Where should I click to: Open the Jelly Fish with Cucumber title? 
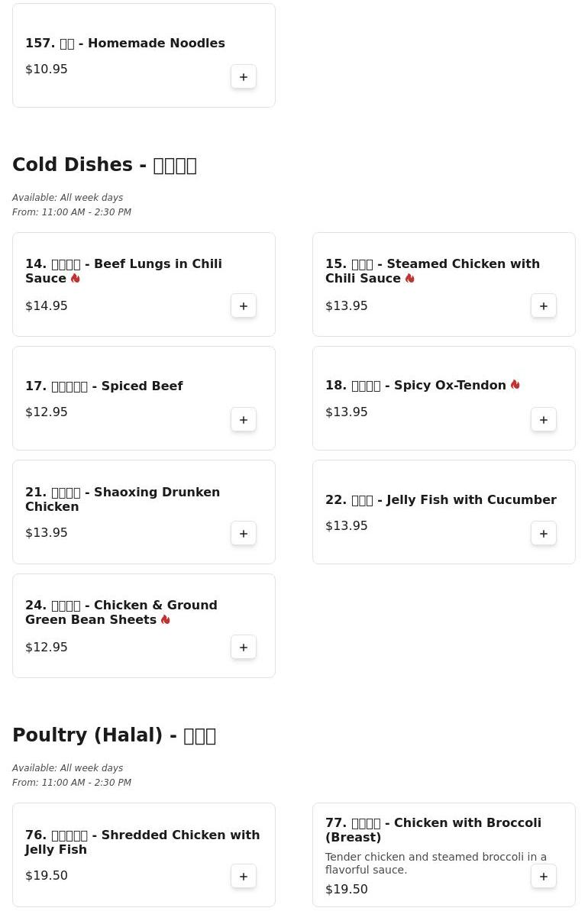pos(441,500)
